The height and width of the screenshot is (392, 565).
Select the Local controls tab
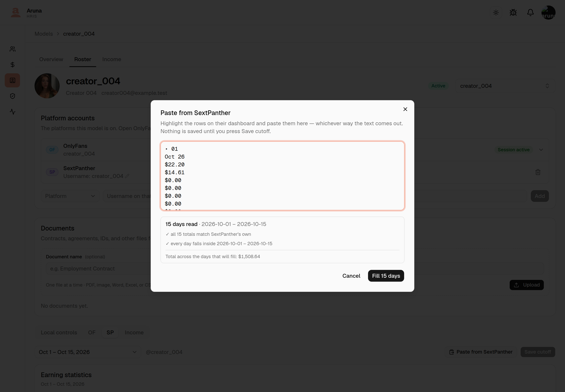click(59, 332)
